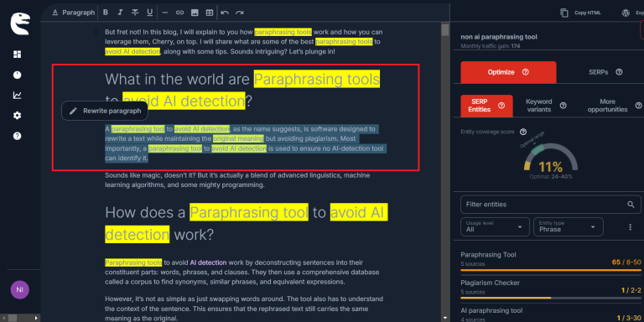Image resolution: width=644 pixels, height=322 pixels.
Task: Select the AI paraphrasing tool entity row
Action: [x=551, y=314]
